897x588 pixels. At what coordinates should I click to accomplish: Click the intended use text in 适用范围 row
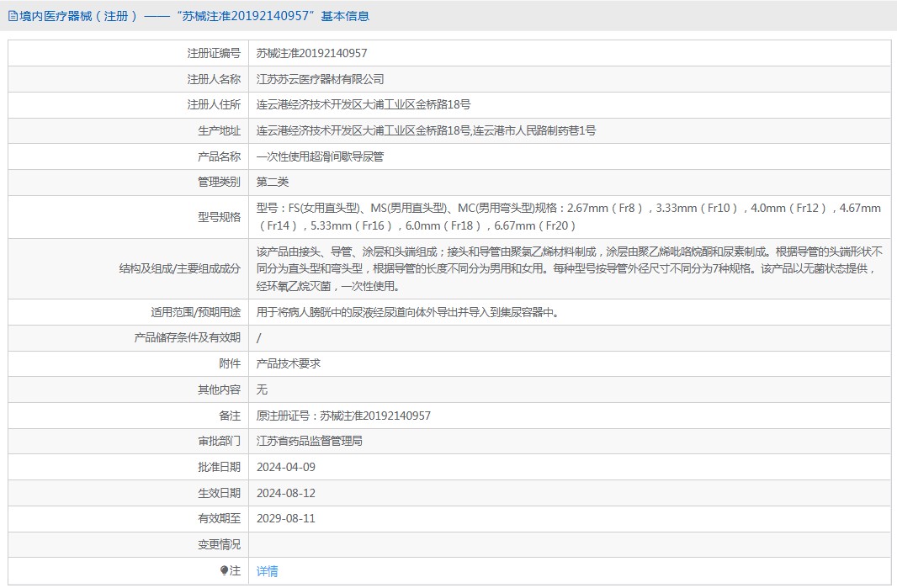pos(407,312)
